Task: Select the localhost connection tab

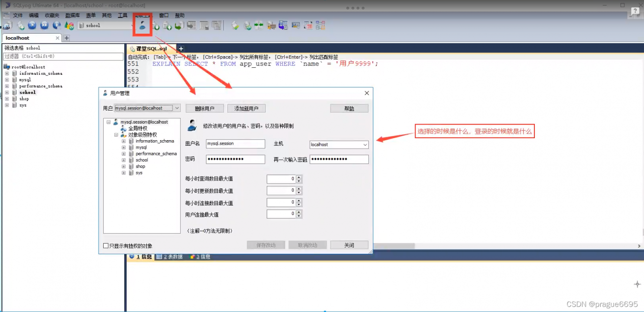Action: 31,38
